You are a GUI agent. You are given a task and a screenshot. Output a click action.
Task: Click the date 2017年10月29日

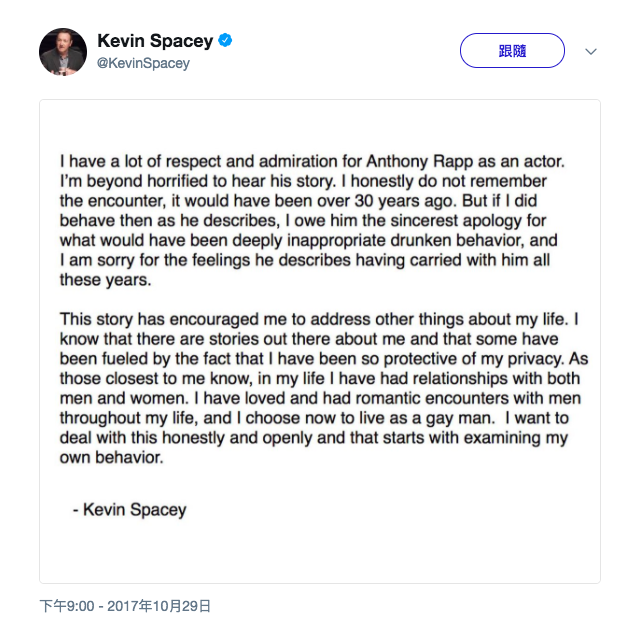pos(158,605)
